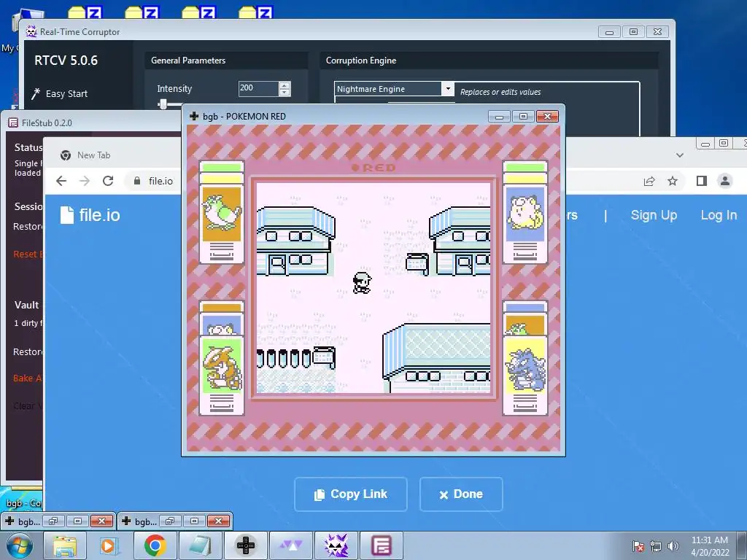Bookmark this page with the star icon
The height and width of the screenshot is (560, 747).
[672, 181]
